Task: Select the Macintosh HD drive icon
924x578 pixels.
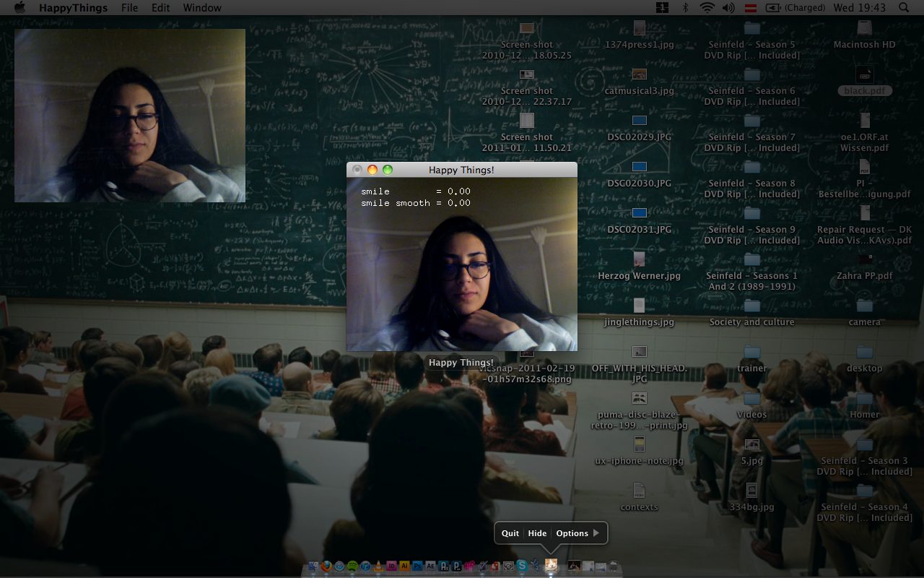Action: [x=864, y=28]
